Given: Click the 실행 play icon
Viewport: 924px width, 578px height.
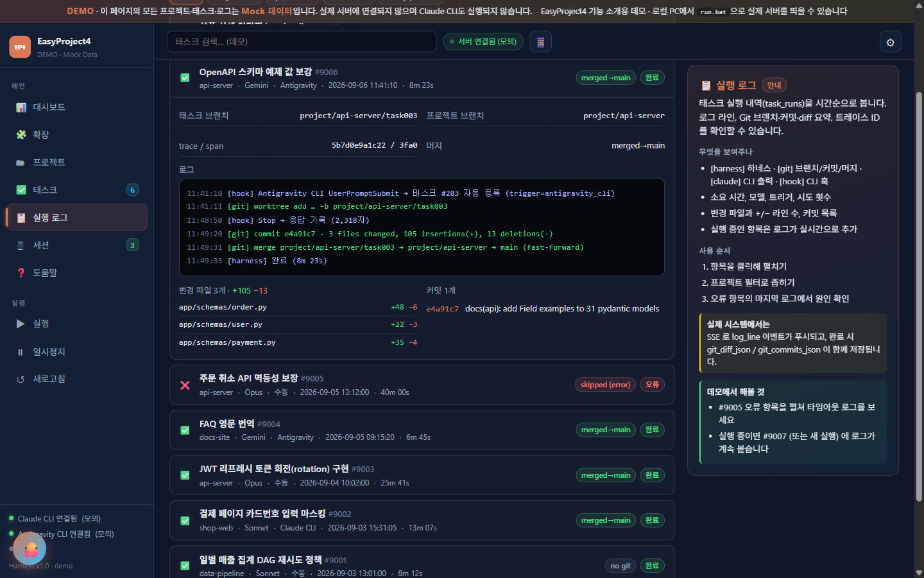Looking at the screenshot, I should click(x=21, y=324).
